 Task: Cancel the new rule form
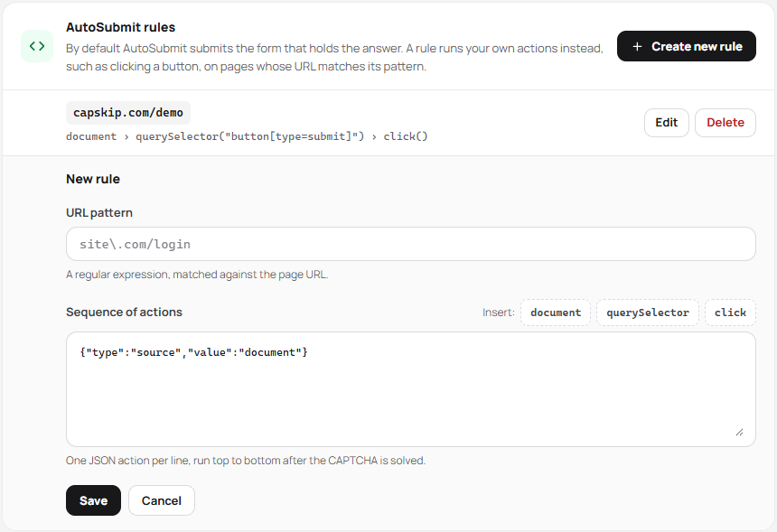162,500
